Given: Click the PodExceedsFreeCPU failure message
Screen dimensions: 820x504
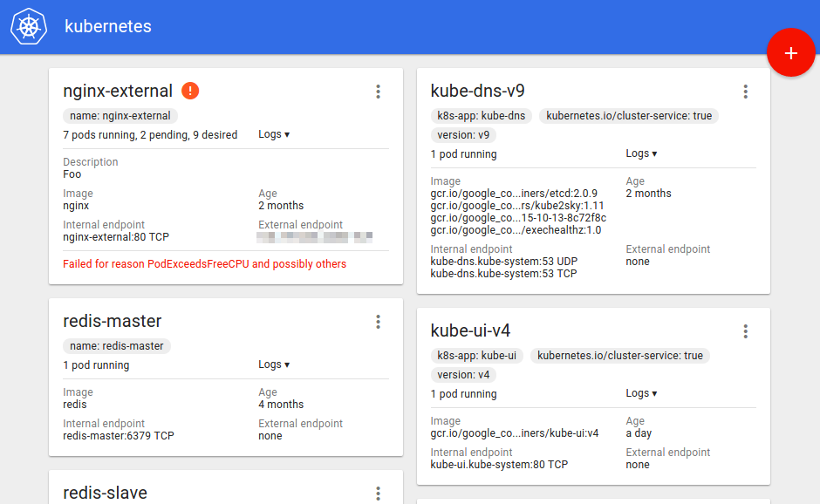Looking at the screenshot, I should point(204,263).
